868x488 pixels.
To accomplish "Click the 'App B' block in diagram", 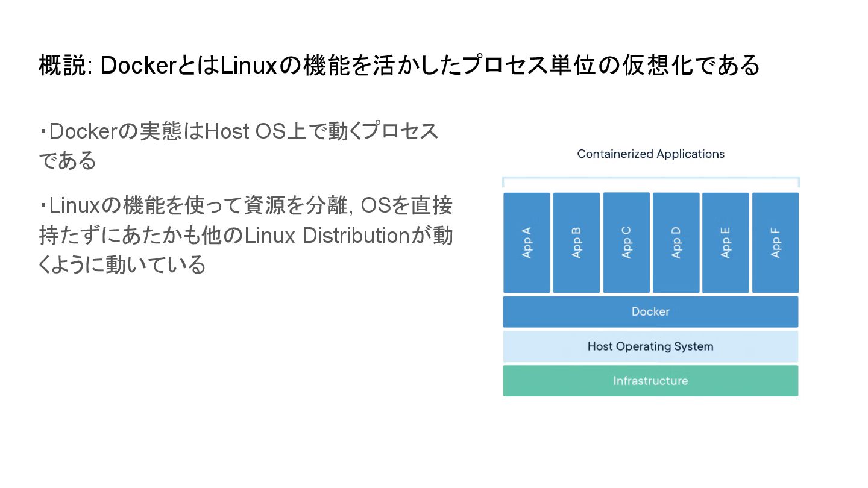I will click(x=576, y=243).
